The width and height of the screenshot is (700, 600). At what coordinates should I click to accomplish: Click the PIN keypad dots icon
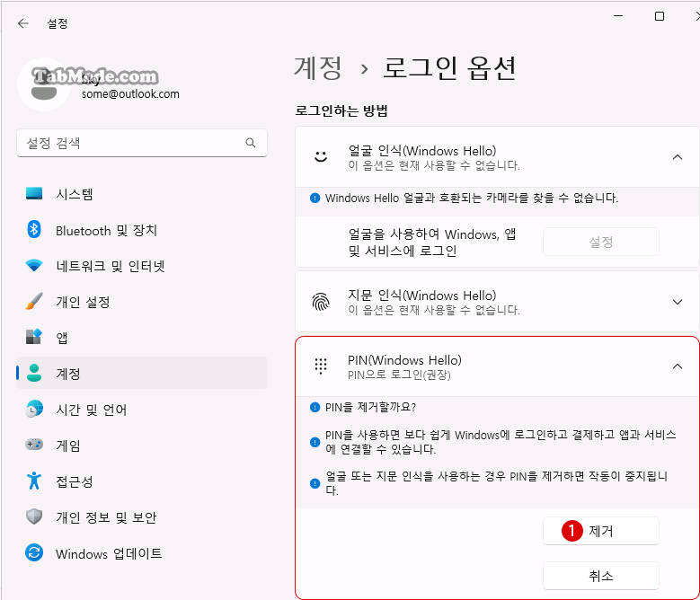click(x=321, y=366)
